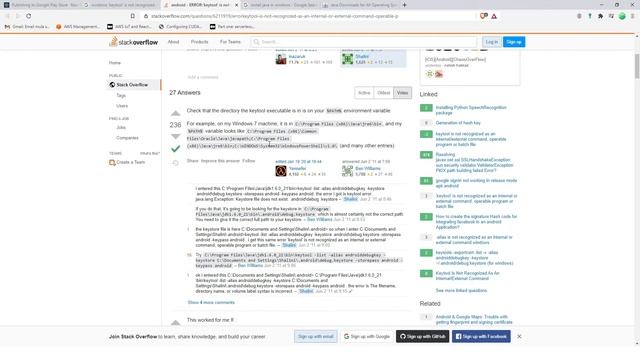Go to Home in the left sidebar
The height and width of the screenshot is (360, 640).
[115, 63]
